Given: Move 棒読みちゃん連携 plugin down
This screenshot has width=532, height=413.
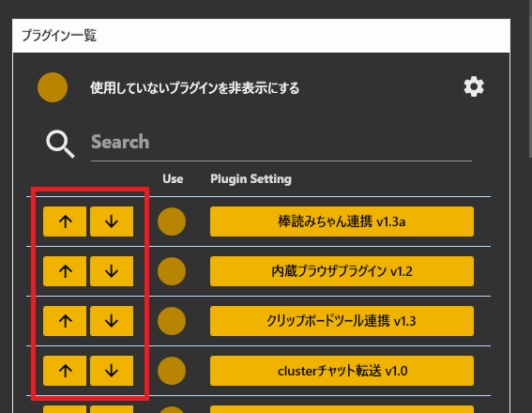Looking at the screenshot, I should pyautogui.click(x=112, y=222).
